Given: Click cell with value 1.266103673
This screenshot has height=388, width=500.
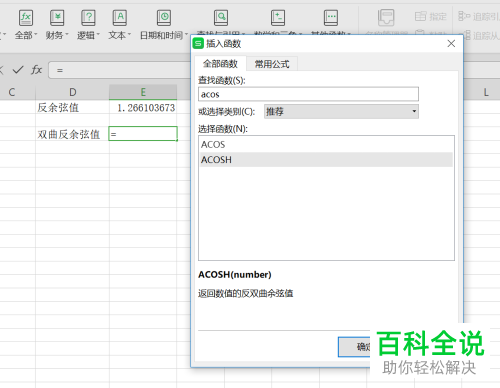Looking at the screenshot, I should (143, 108).
